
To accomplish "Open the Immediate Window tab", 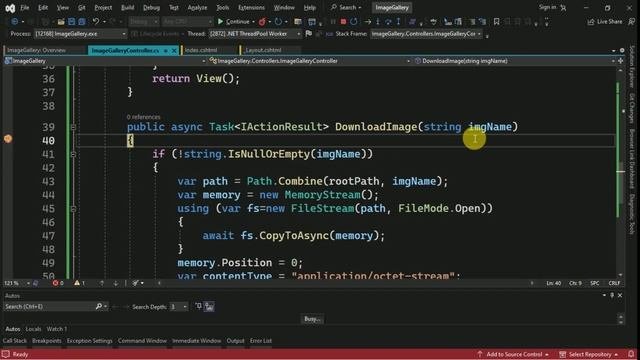I will click(196, 341).
